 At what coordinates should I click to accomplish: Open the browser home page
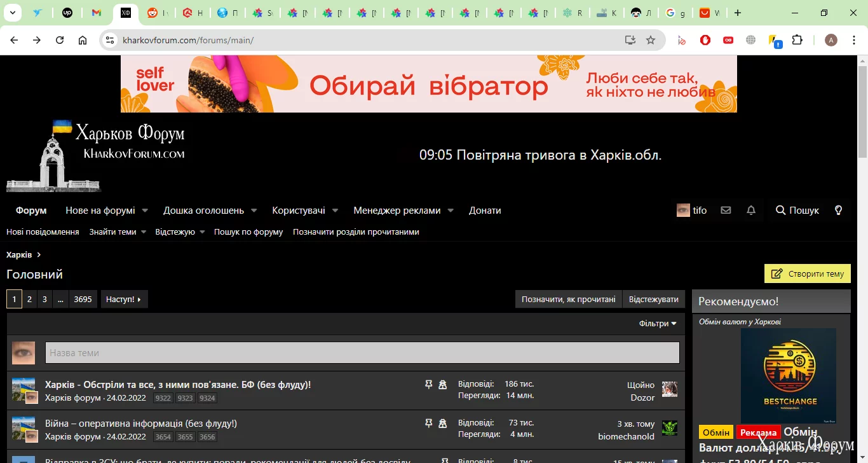click(x=83, y=40)
